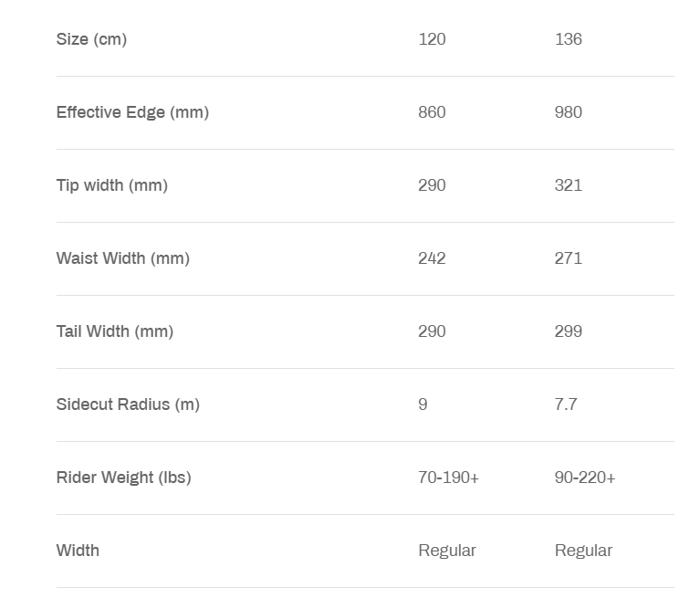Click the Rider Weight (lbs) label
700x609 pixels.
(x=123, y=478)
